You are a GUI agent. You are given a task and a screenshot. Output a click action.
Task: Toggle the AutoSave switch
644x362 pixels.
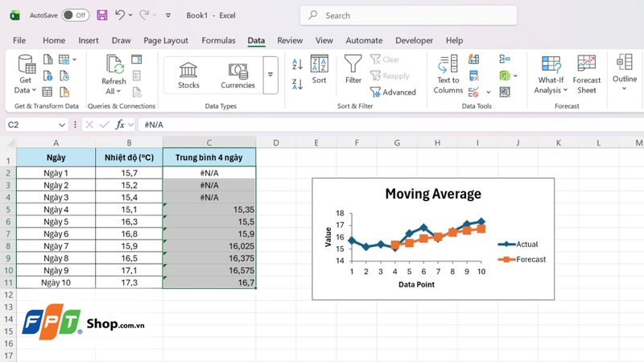click(x=76, y=15)
